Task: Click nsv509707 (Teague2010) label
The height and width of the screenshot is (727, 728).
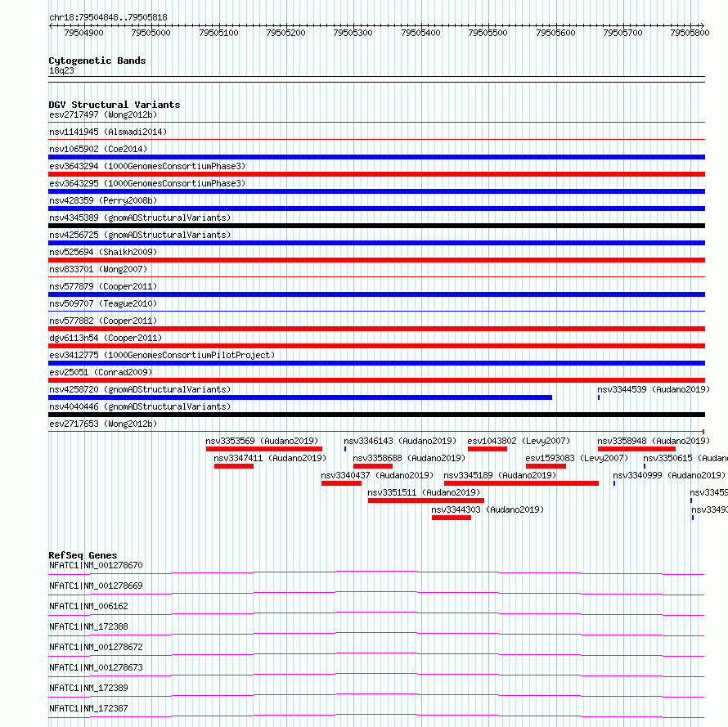Action: tap(103, 303)
